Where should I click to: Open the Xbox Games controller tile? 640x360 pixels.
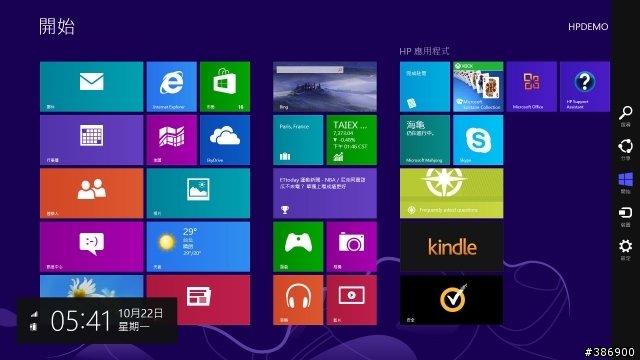298,247
